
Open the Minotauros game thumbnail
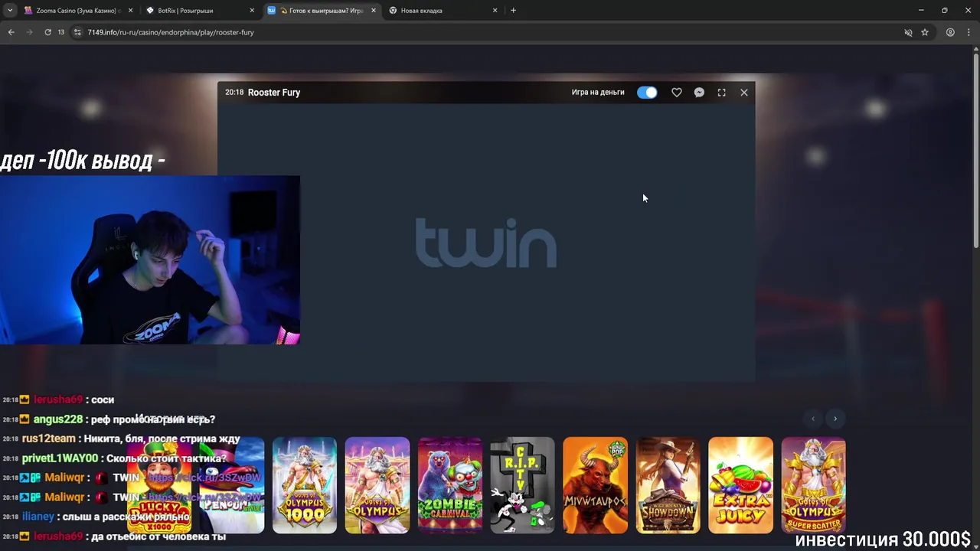tap(595, 485)
